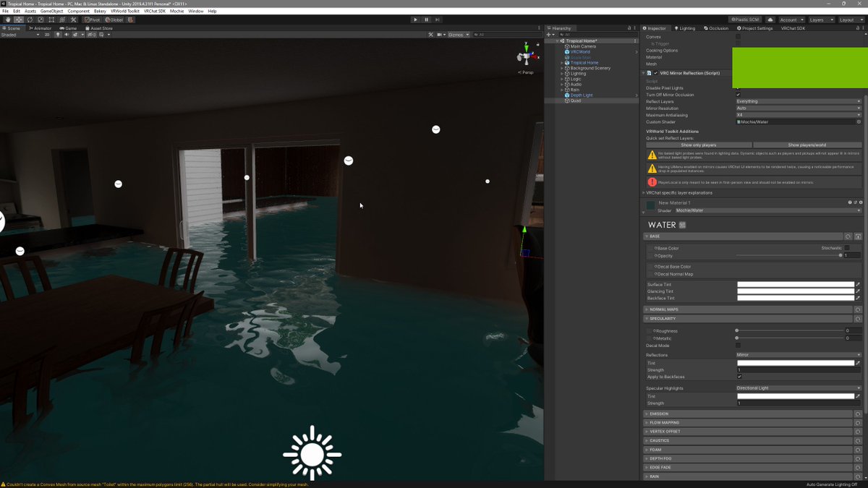Expand the EMISSION section

click(x=659, y=414)
